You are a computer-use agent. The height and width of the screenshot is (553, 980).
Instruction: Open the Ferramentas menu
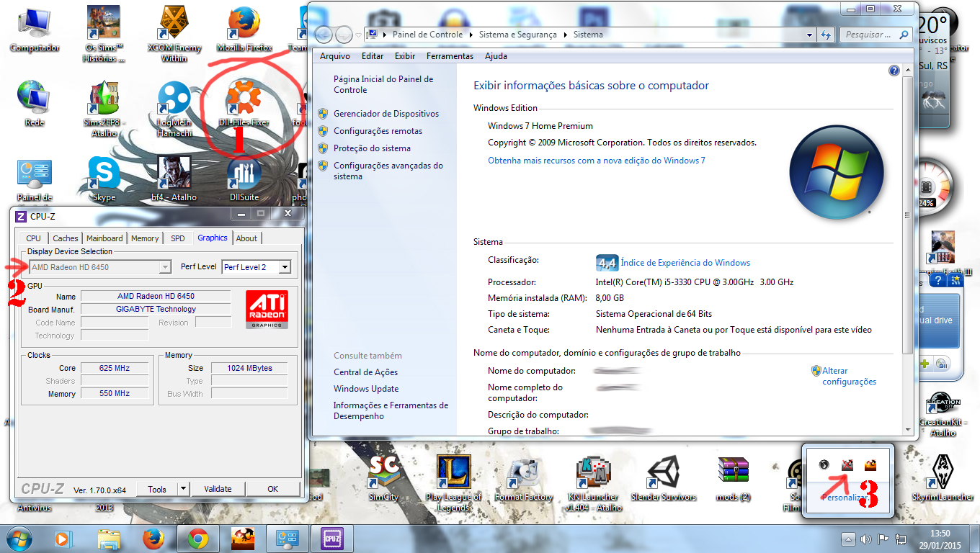tap(450, 56)
